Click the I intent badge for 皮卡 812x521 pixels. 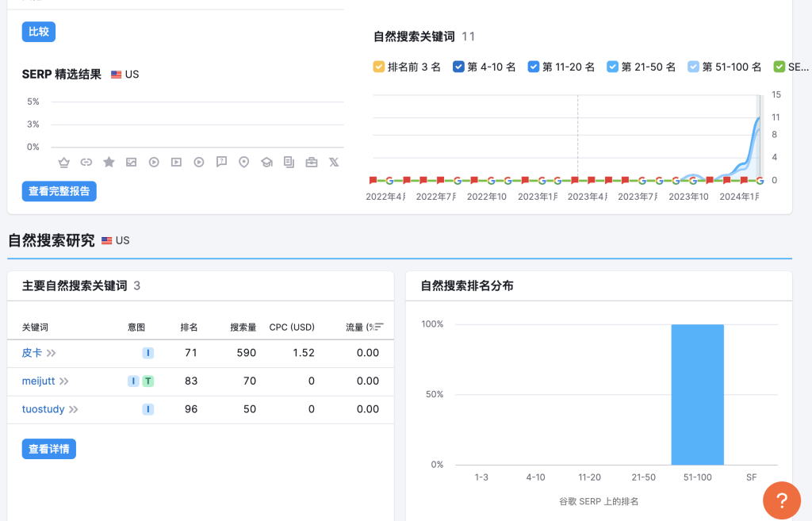pos(148,353)
